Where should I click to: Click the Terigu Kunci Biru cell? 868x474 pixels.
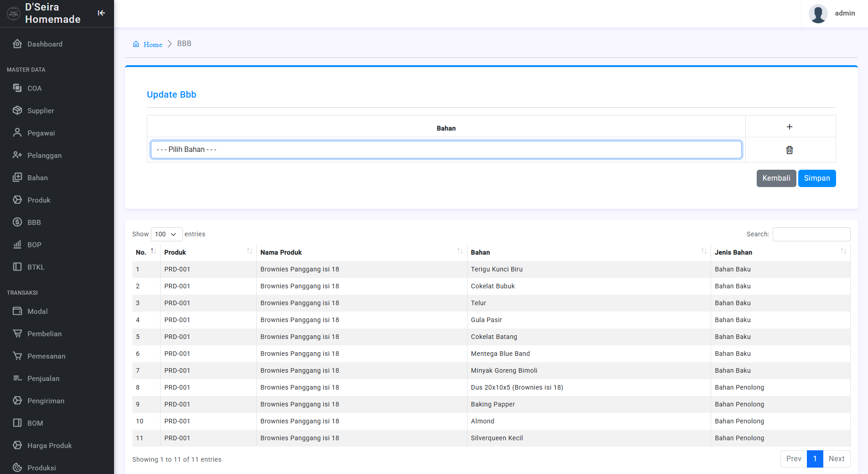[589, 269]
